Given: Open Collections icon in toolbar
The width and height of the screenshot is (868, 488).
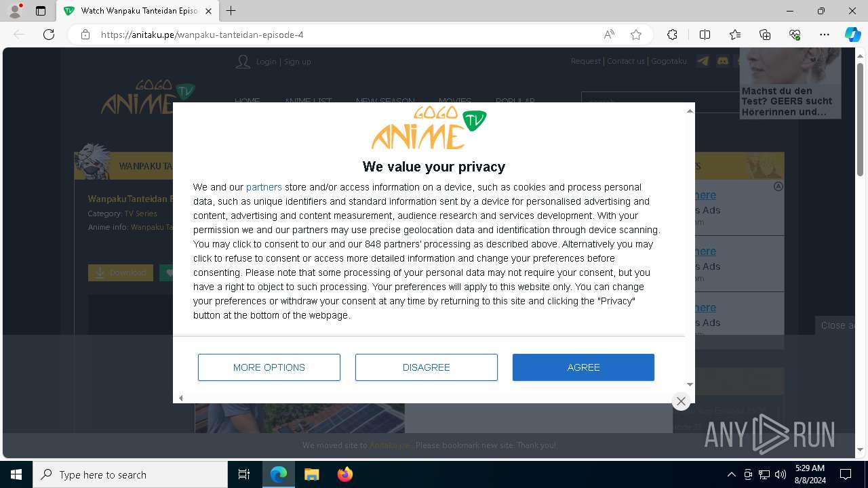Looking at the screenshot, I should tap(765, 35).
